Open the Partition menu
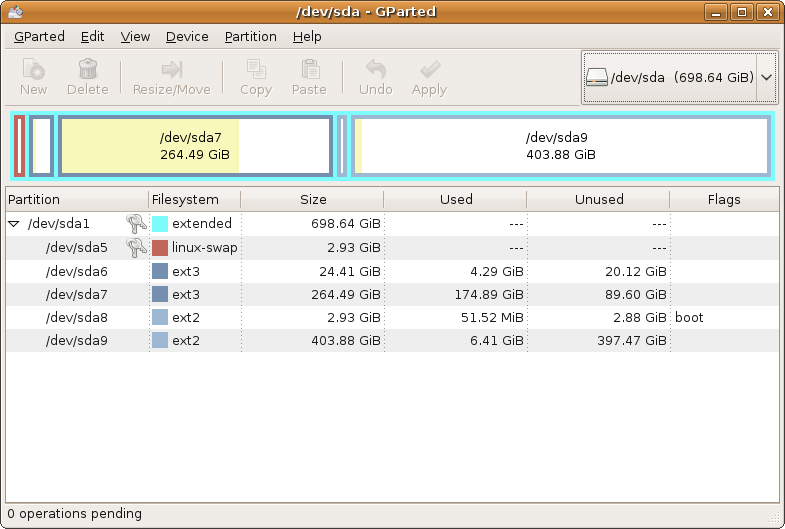The height and width of the screenshot is (529, 785). pyautogui.click(x=250, y=37)
